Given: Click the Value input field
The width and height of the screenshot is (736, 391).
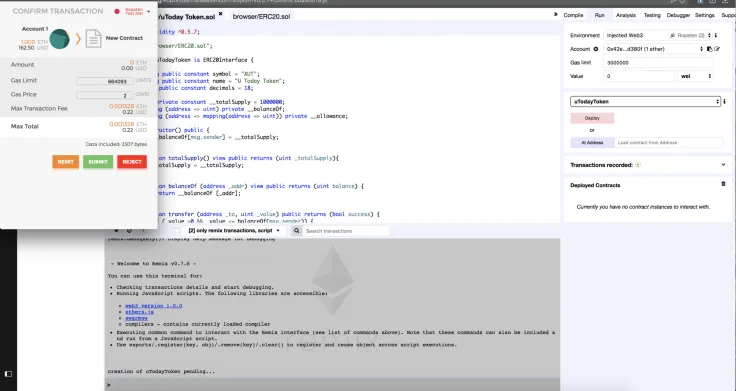Looking at the screenshot, I should 638,76.
